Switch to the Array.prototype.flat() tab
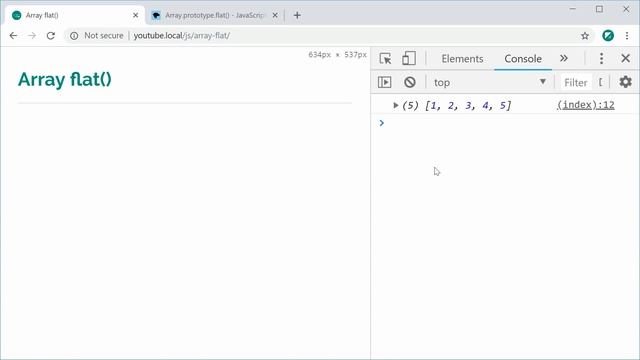 (x=214, y=16)
